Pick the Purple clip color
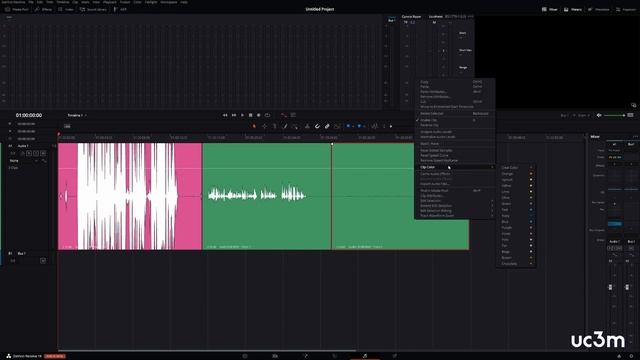This screenshot has height=360, width=640. pos(516,228)
